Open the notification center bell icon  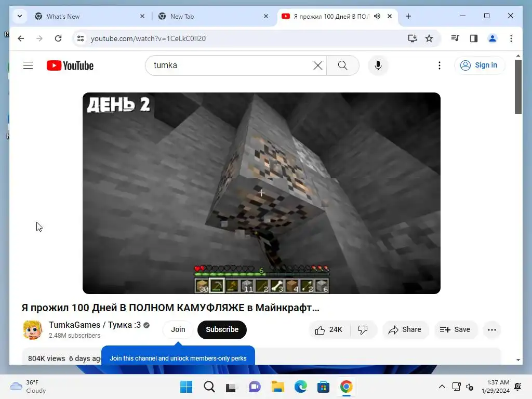pyautogui.click(x=518, y=387)
